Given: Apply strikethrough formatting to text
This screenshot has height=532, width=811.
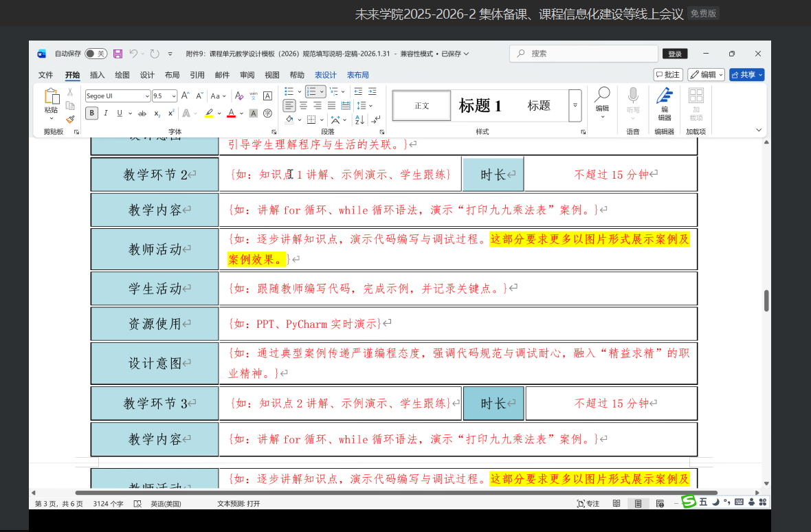Looking at the screenshot, I should click(x=142, y=113).
